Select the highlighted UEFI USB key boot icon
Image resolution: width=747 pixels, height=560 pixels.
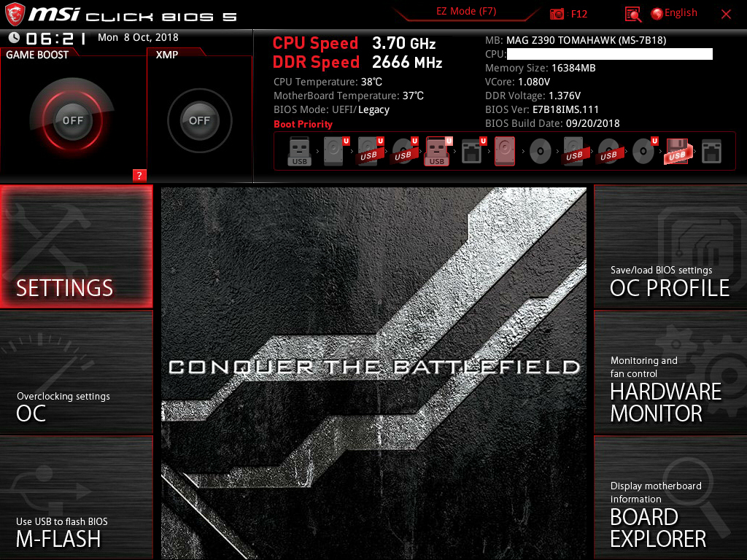pos(438,152)
